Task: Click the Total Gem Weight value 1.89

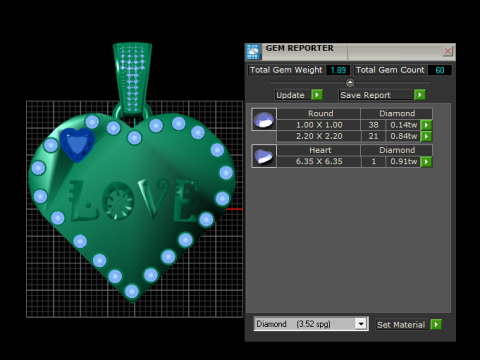Action: point(338,70)
